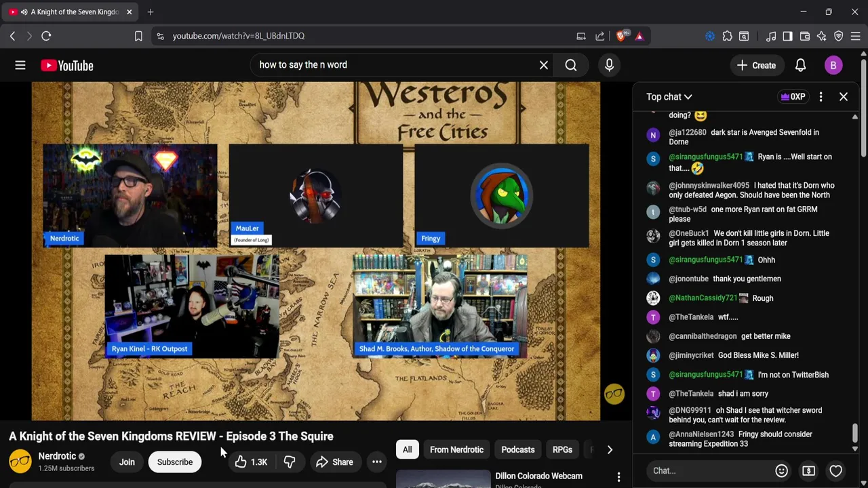Go back in browser history
This screenshot has width=868, height=488.
[x=12, y=36]
